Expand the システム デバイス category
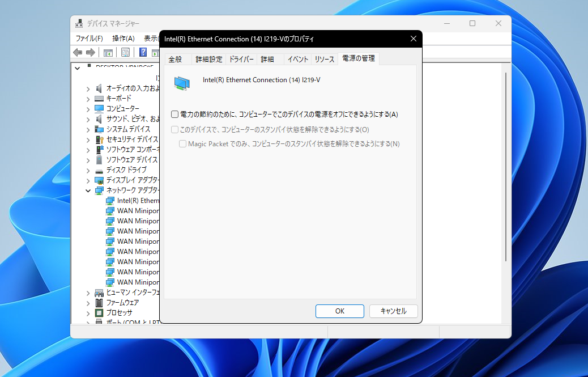The width and height of the screenshot is (588, 377). [88, 129]
